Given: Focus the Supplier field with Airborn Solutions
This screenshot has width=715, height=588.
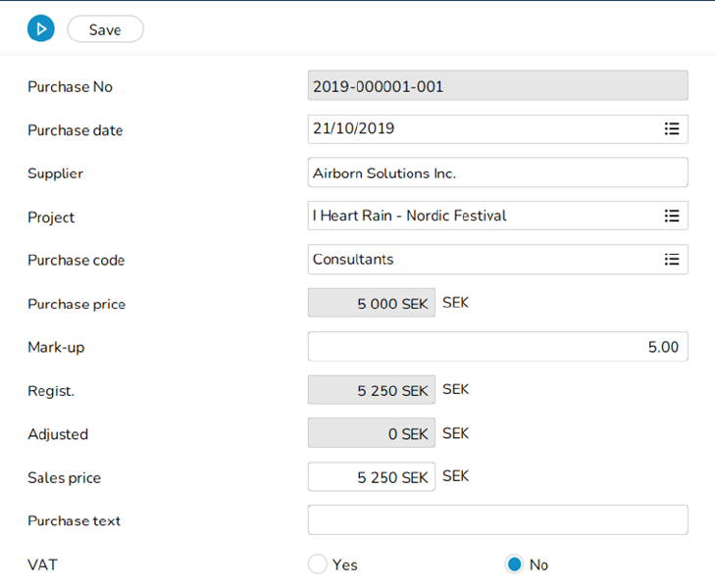Looking at the screenshot, I should click(497, 172).
